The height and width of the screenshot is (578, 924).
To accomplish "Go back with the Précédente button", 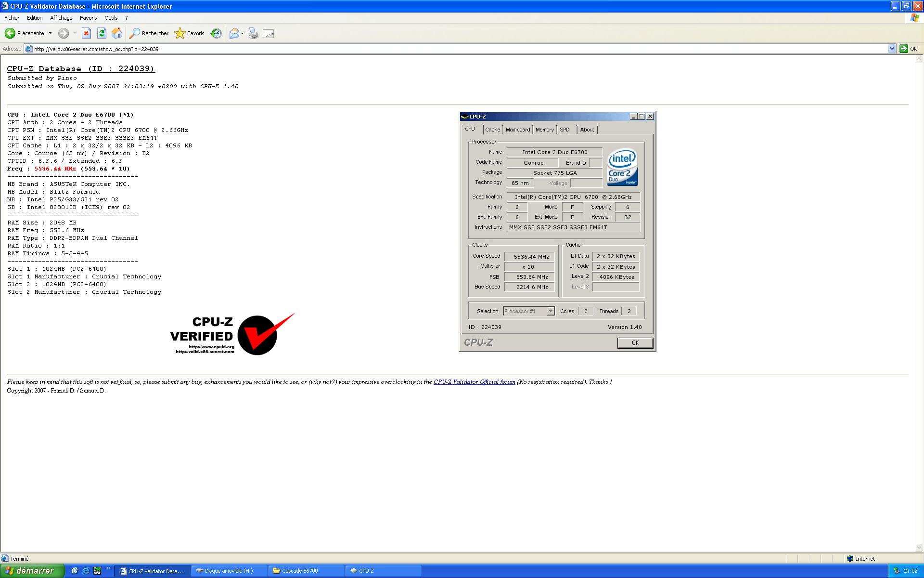I will 25,33.
